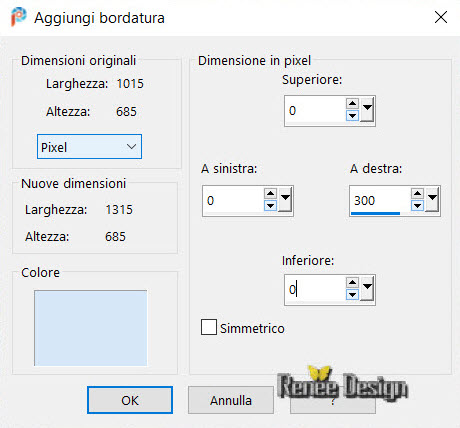Enable the Simmetrico checkbox
The image size is (460, 428).
209,327
